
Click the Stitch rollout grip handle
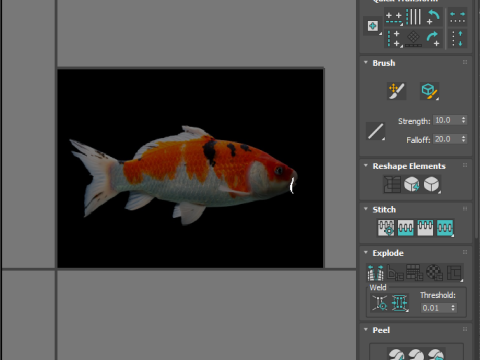[465, 209]
